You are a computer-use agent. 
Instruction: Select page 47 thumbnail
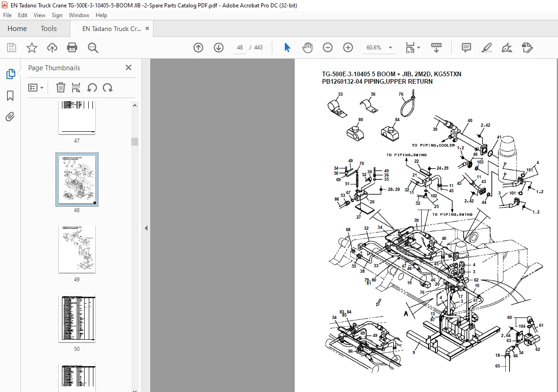tap(77, 118)
